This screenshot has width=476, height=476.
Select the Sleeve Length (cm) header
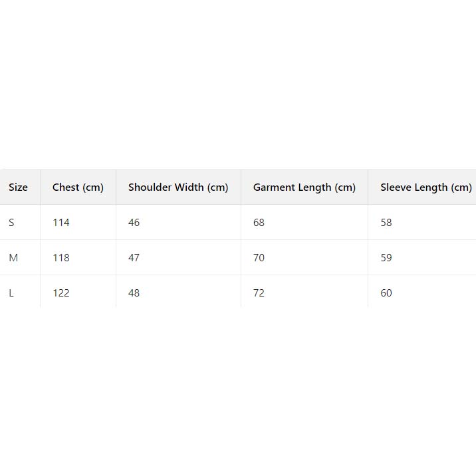click(x=425, y=187)
